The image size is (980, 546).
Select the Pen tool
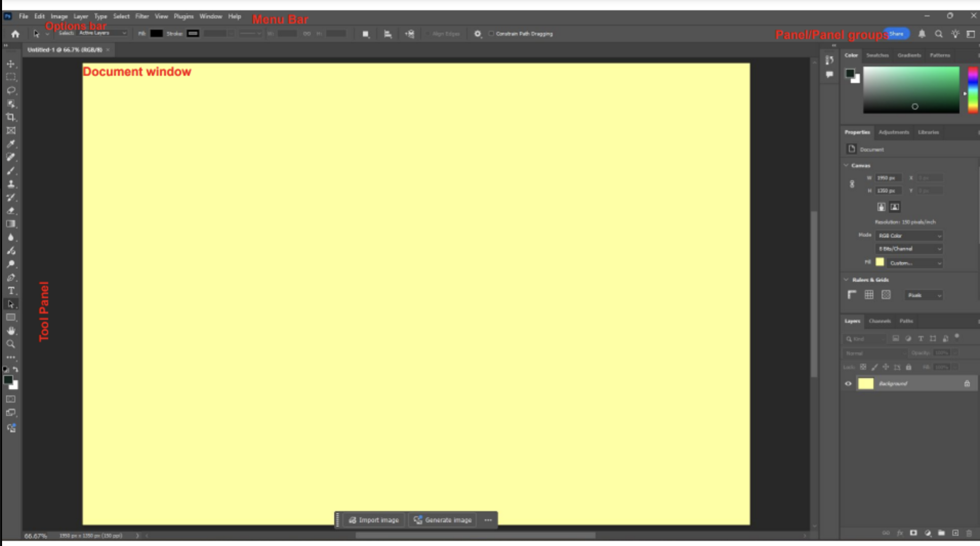click(x=11, y=278)
